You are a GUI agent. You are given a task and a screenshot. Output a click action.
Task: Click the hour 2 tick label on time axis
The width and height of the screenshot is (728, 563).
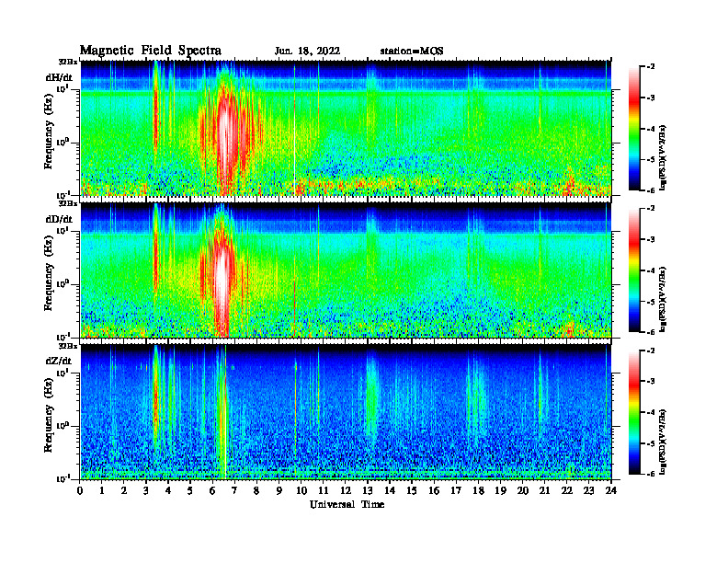coord(124,491)
